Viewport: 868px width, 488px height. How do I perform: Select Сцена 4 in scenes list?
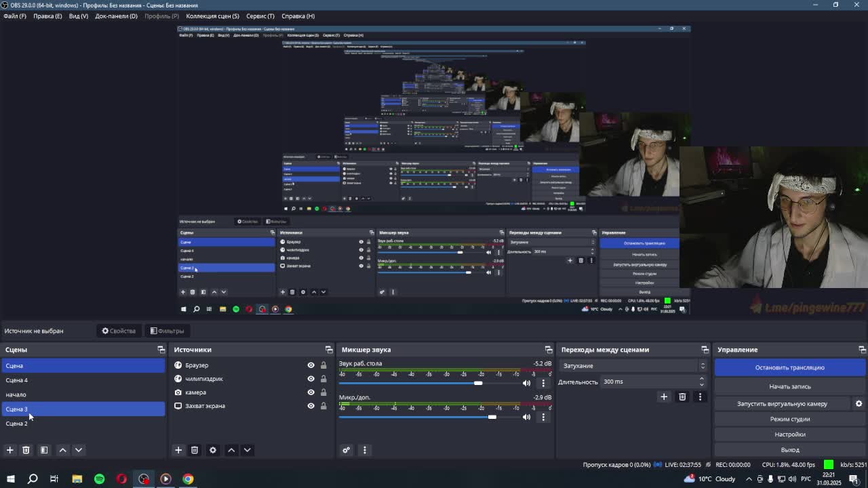pos(83,380)
